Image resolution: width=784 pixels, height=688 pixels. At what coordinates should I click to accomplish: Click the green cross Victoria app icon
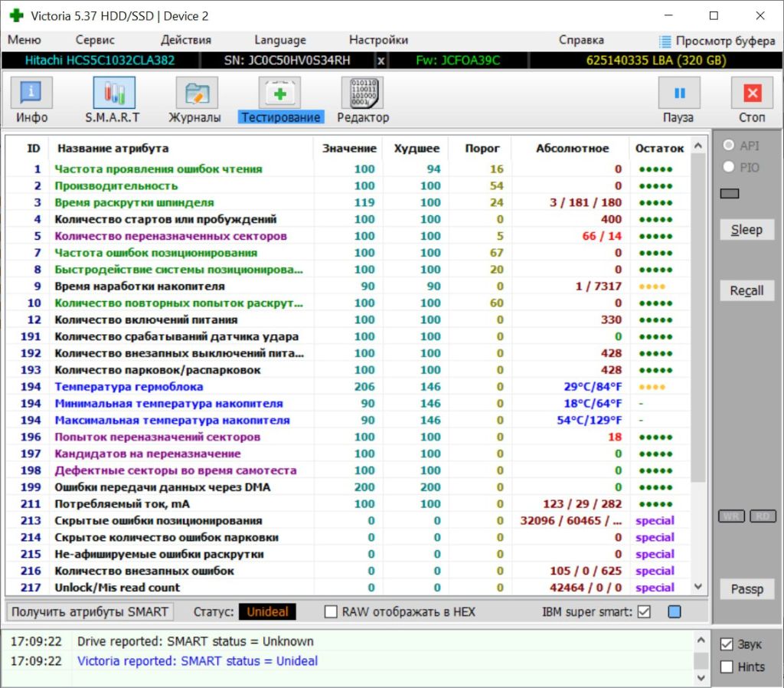point(17,15)
